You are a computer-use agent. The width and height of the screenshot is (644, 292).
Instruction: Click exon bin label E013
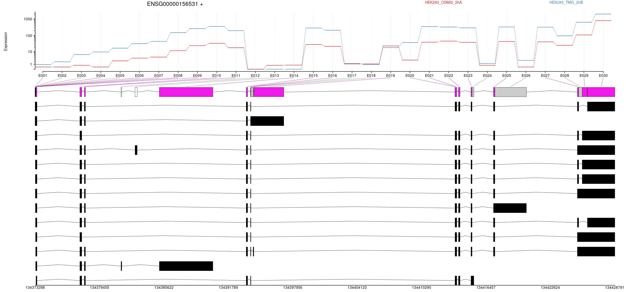(x=275, y=76)
